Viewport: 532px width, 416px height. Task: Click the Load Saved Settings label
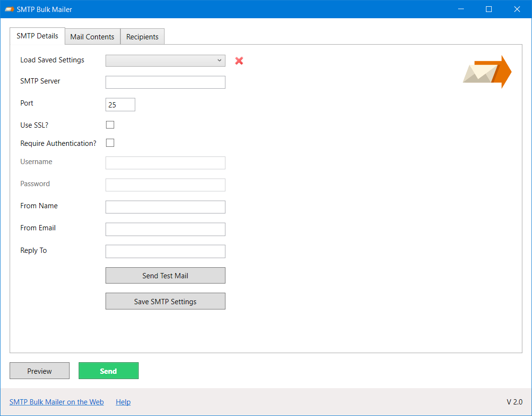point(52,60)
